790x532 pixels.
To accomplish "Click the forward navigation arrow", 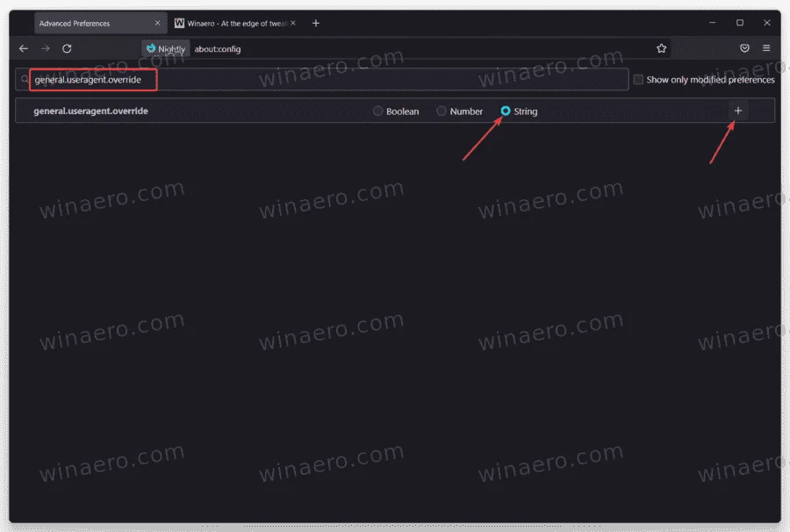I will (46, 48).
